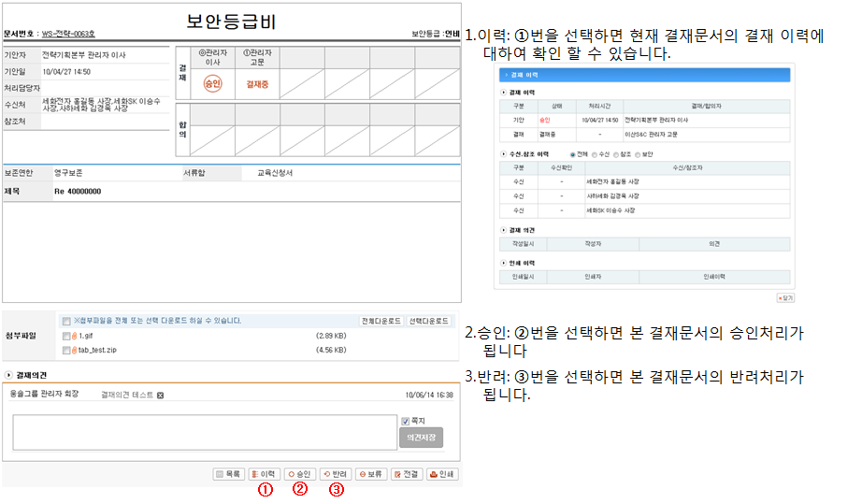Print the document with 인쇄 button

coord(442,474)
